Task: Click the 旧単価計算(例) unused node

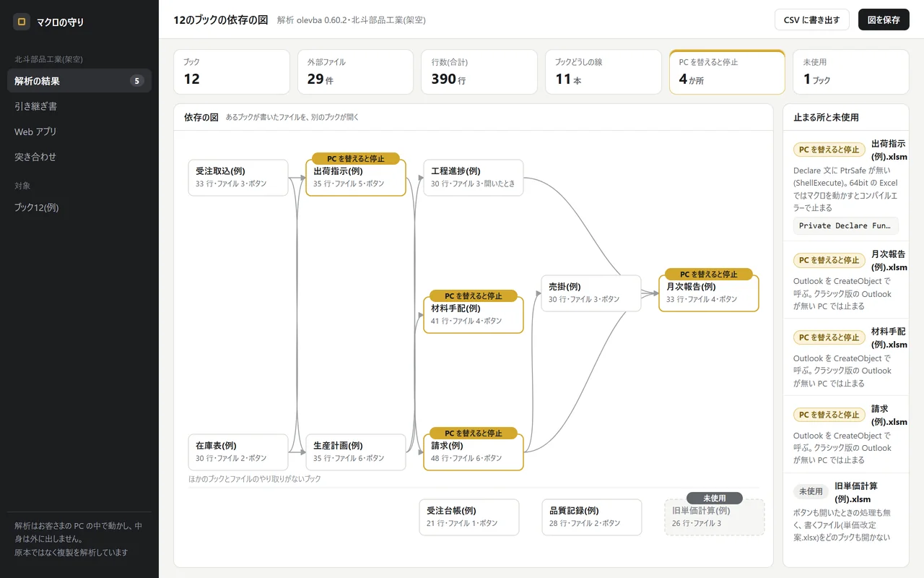Action: coord(715,517)
